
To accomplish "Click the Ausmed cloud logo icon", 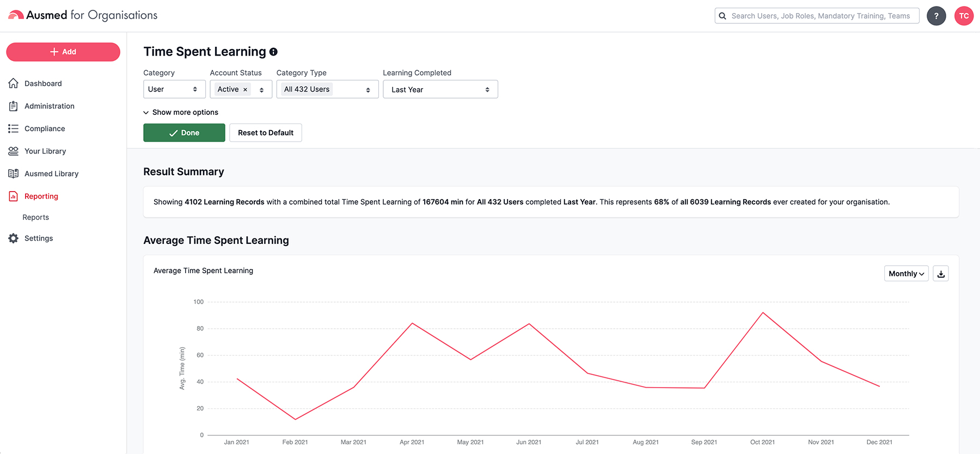I will coord(16,15).
